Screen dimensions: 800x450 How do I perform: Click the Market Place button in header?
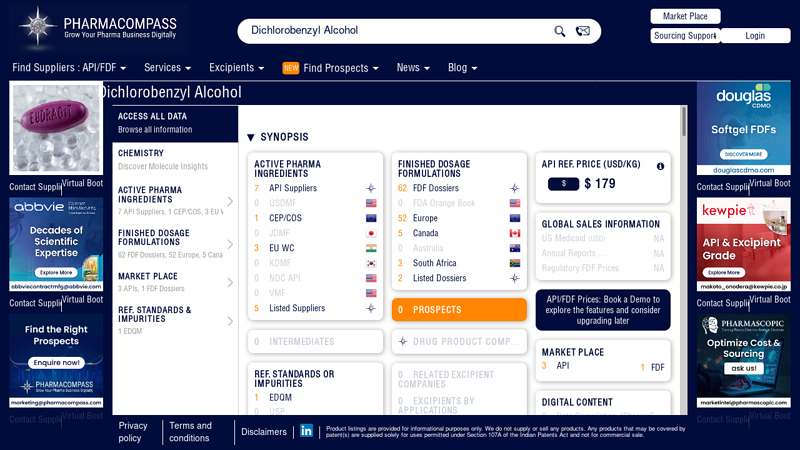pyautogui.click(x=685, y=16)
